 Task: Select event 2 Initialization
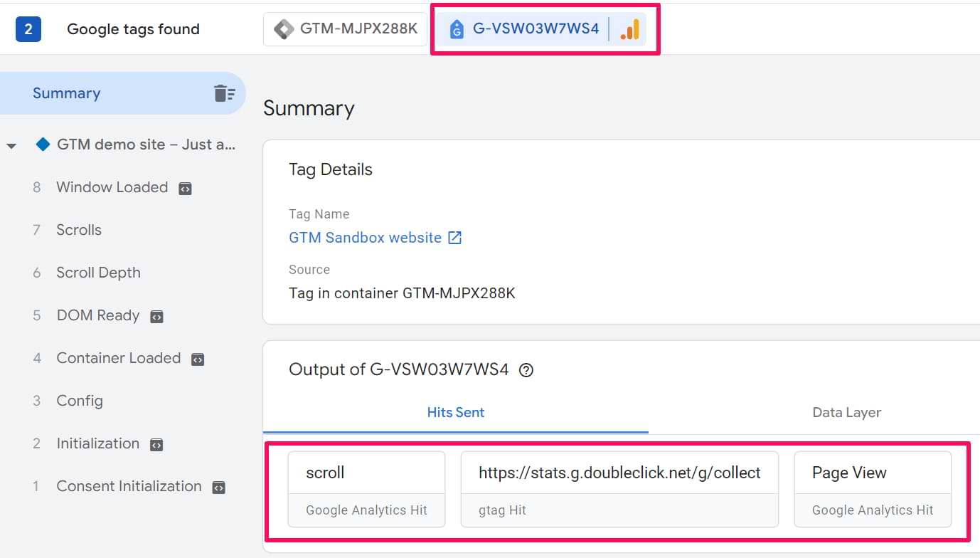tap(97, 443)
